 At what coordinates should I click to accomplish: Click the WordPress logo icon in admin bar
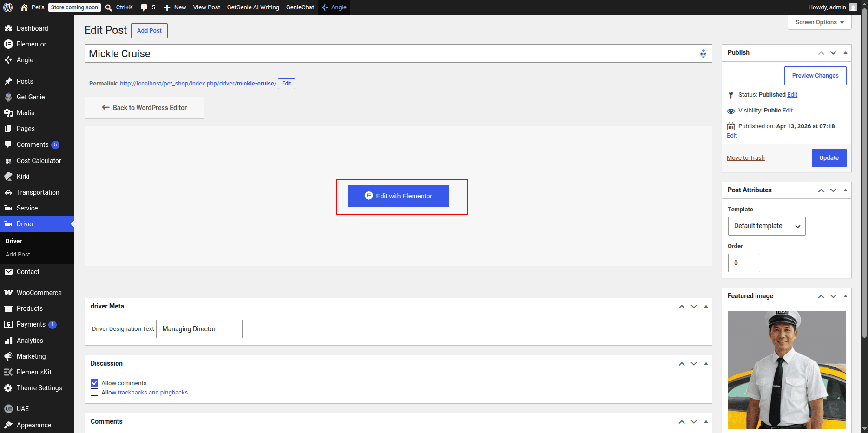[8, 7]
